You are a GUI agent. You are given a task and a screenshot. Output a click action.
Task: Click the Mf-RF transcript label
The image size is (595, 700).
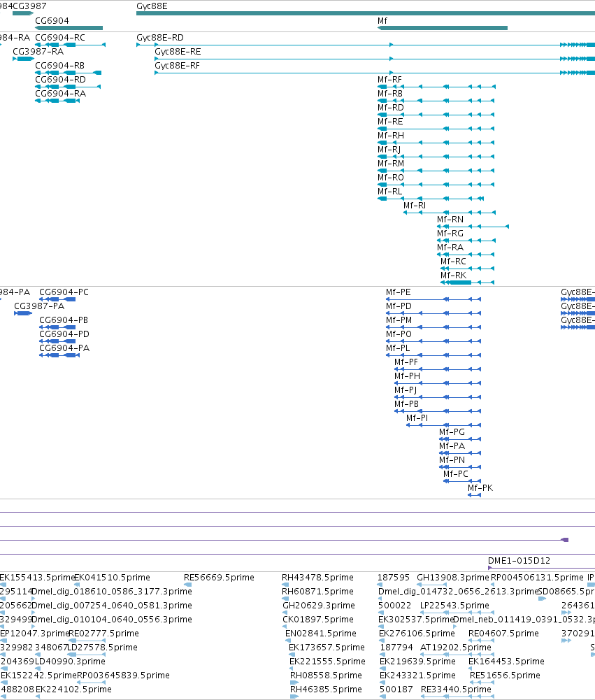coord(389,80)
